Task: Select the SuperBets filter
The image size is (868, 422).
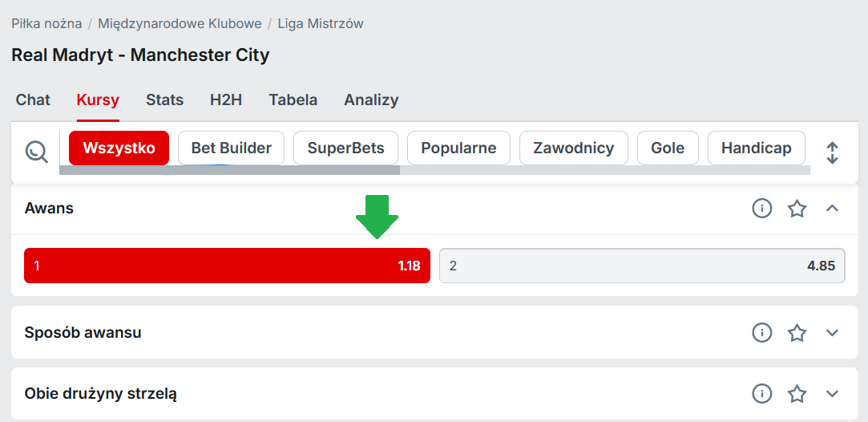Action: (x=345, y=148)
